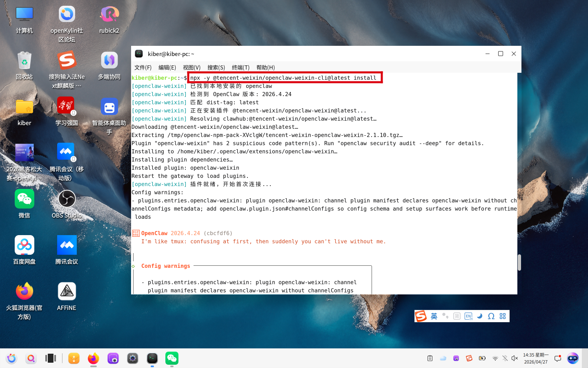Image resolution: width=588 pixels, height=368 pixels.
Task: Select the 腾讯会议(移动版) desktop icon
Action: [x=66, y=153]
